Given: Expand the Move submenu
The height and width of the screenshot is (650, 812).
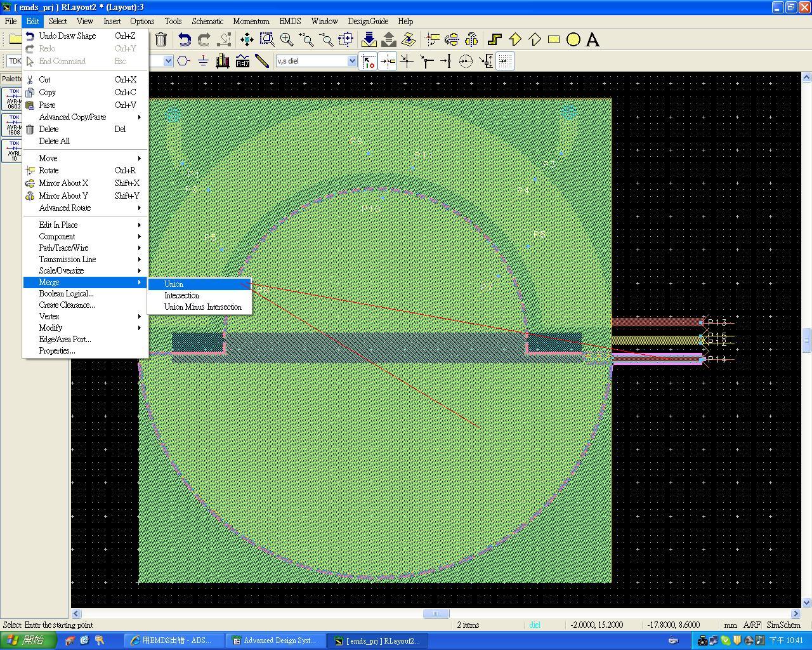Looking at the screenshot, I should [86, 158].
